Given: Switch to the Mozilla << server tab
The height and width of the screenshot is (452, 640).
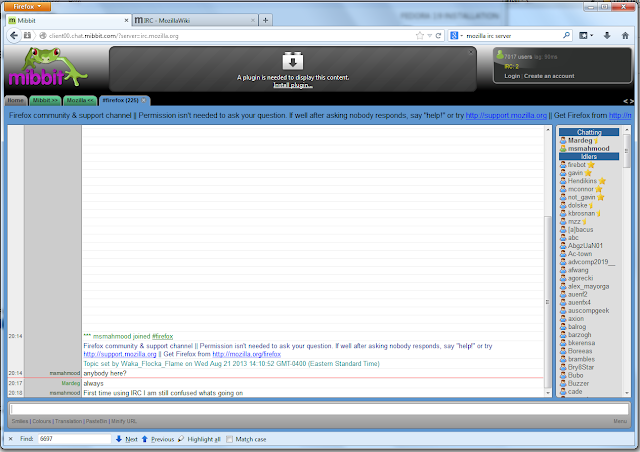Looking at the screenshot, I should point(80,100).
